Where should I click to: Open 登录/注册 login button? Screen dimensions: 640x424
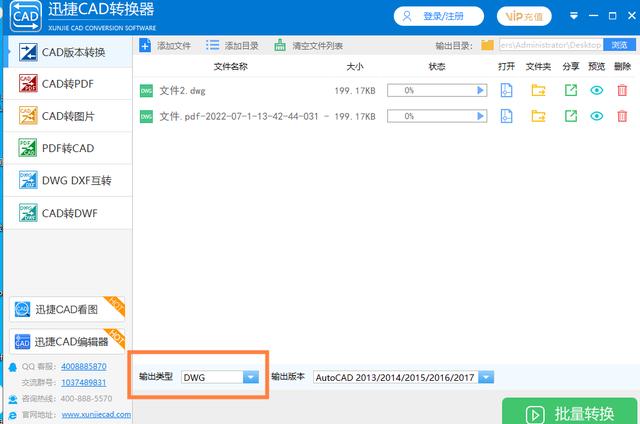[439, 16]
